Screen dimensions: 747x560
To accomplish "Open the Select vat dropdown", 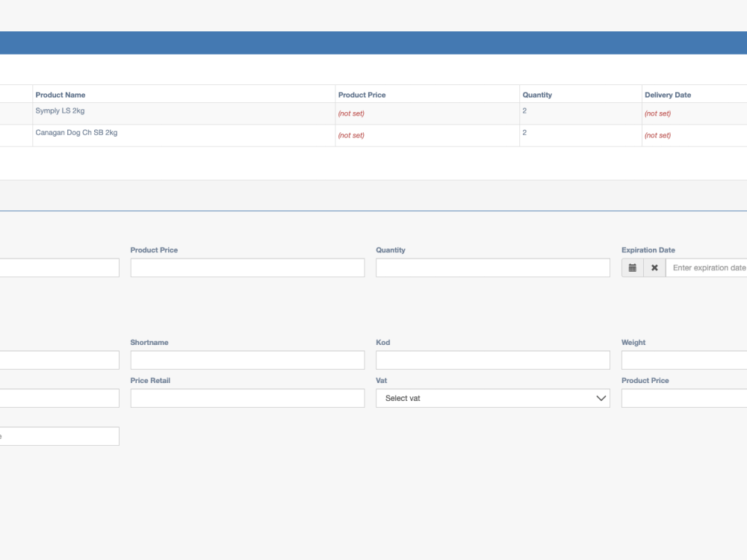I will point(492,398).
